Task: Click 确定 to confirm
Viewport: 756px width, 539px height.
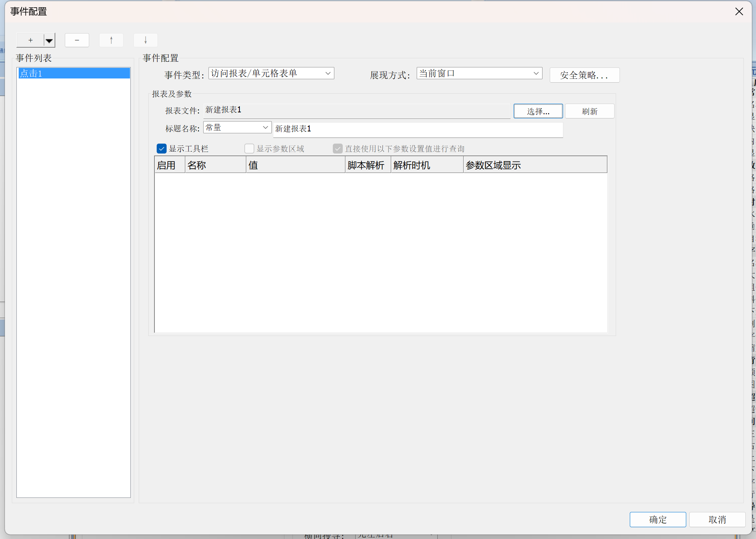Action: pyautogui.click(x=658, y=520)
